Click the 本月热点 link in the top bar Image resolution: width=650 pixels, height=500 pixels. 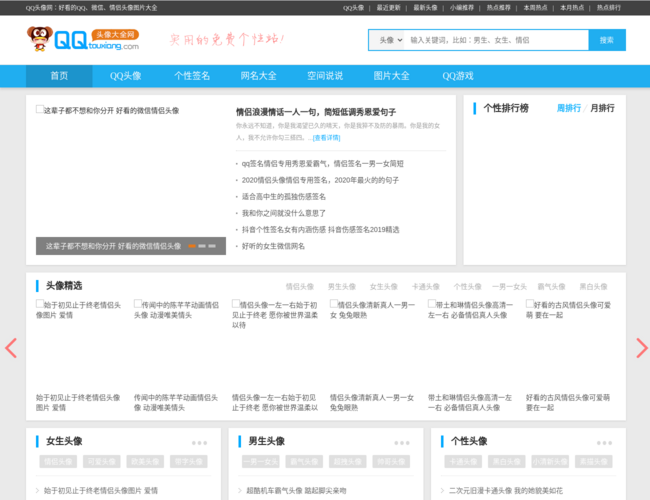point(572,7)
